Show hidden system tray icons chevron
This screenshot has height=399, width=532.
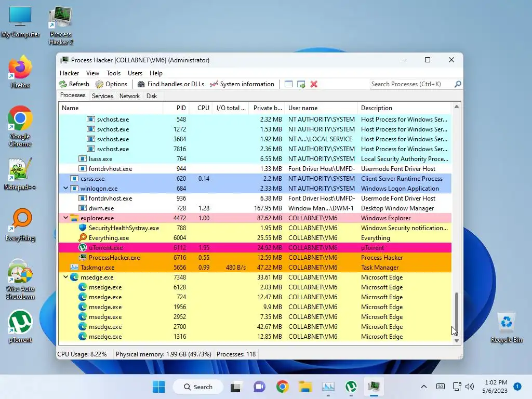tap(424, 387)
